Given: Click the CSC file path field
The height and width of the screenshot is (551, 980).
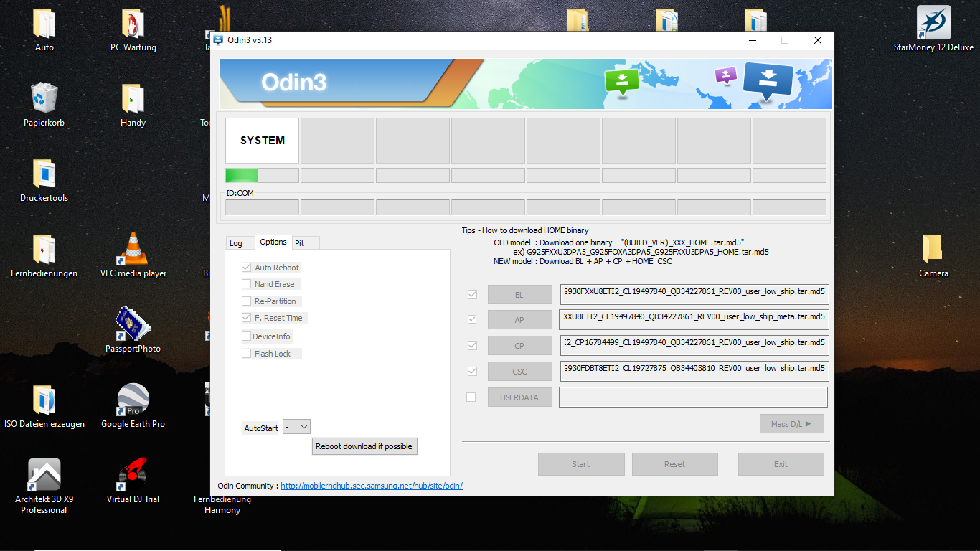Looking at the screenshot, I should 694,371.
